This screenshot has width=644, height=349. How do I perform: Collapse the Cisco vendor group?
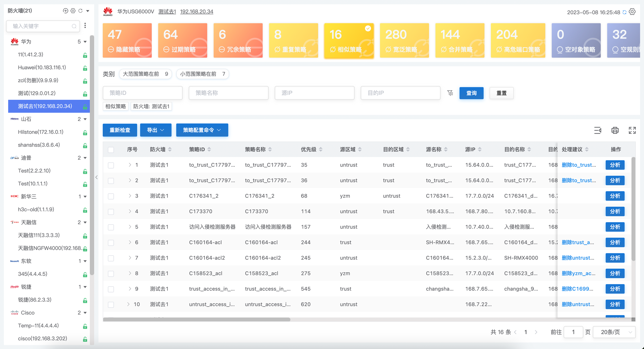coord(85,313)
